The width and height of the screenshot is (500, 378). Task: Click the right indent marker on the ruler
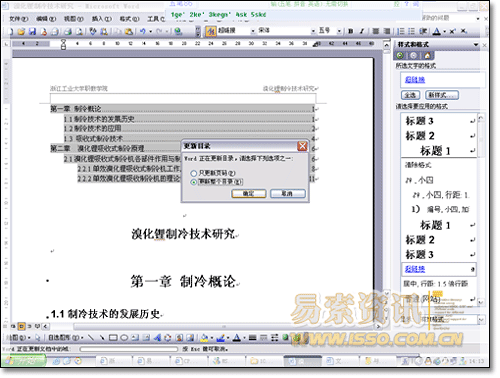pyautogui.click(x=315, y=45)
